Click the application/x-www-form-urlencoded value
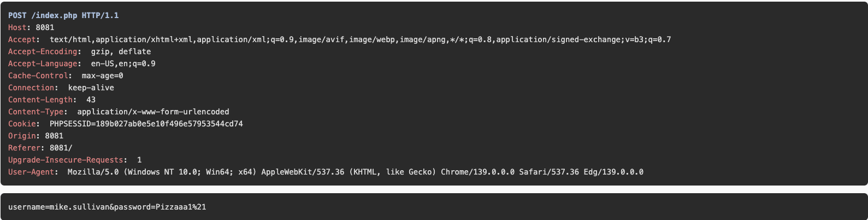 tap(153, 112)
